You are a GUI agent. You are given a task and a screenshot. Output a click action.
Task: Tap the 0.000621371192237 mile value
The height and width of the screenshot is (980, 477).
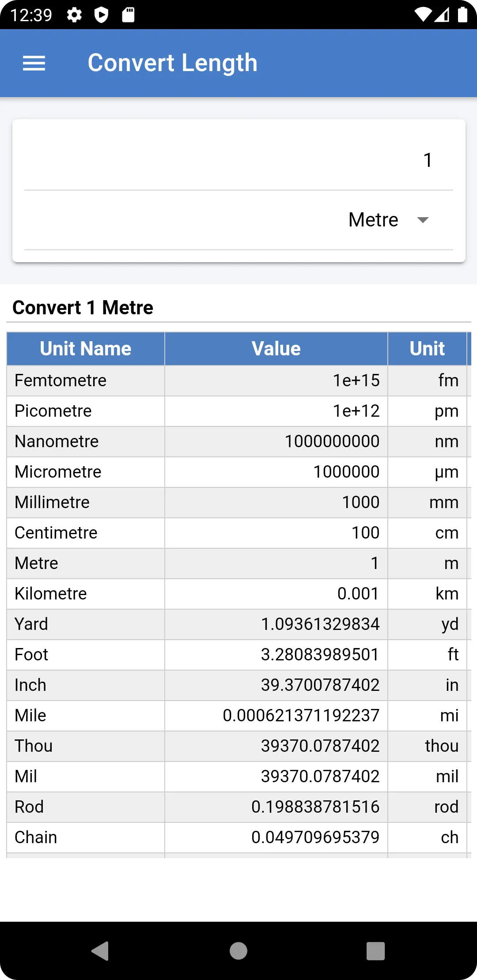point(301,716)
